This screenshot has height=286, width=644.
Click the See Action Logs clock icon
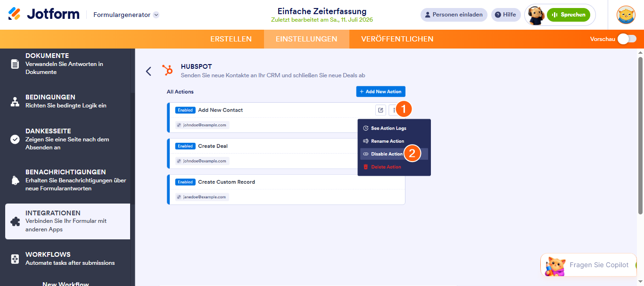coord(366,128)
